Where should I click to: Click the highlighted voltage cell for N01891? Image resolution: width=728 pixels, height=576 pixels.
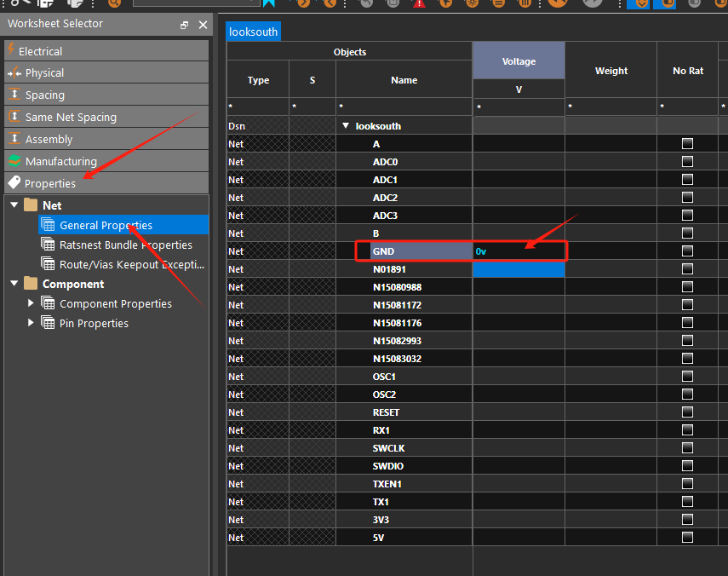(519, 269)
